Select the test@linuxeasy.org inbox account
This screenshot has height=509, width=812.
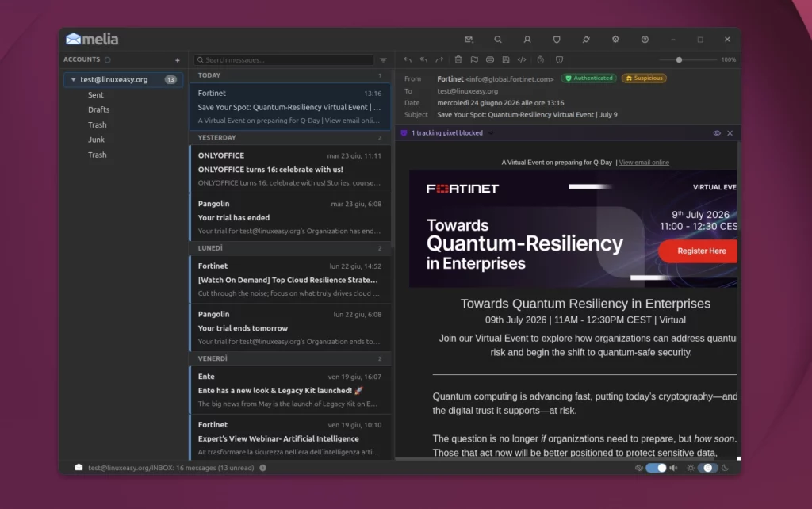click(x=123, y=80)
